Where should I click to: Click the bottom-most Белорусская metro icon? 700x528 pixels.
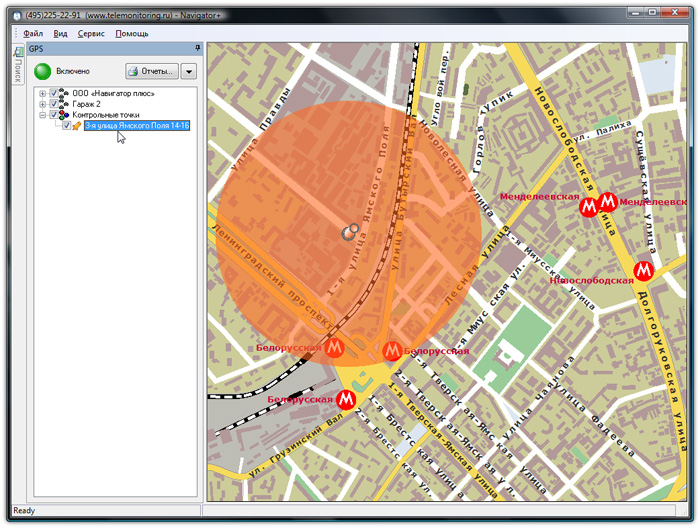pyautogui.click(x=346, y=399)
